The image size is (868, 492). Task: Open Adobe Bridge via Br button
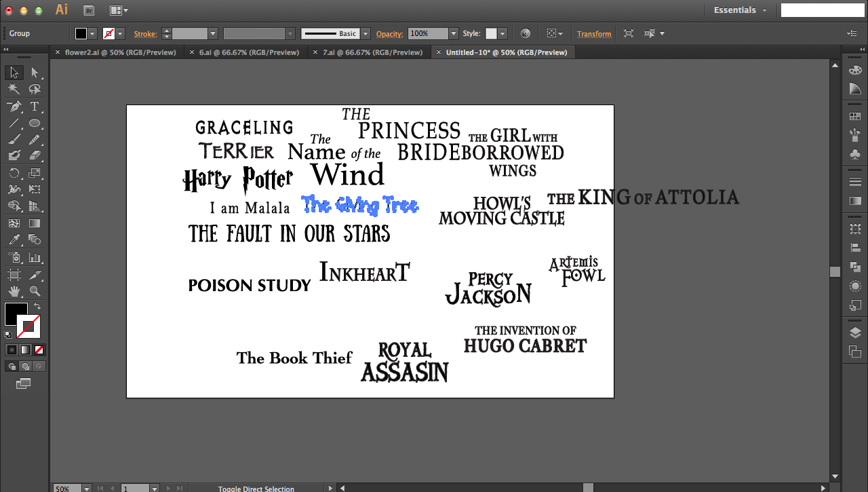[89, 10]
